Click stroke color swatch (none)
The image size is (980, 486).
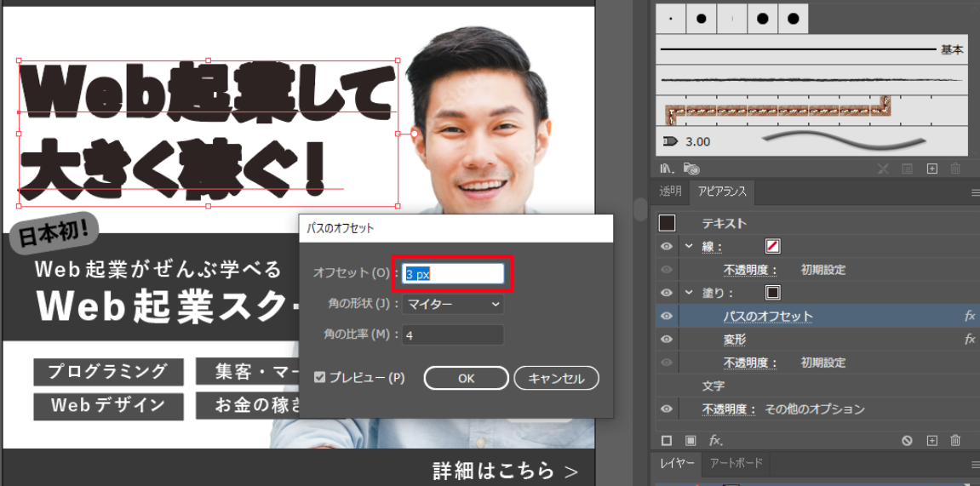pyautogui.click(x=773, y=246)
